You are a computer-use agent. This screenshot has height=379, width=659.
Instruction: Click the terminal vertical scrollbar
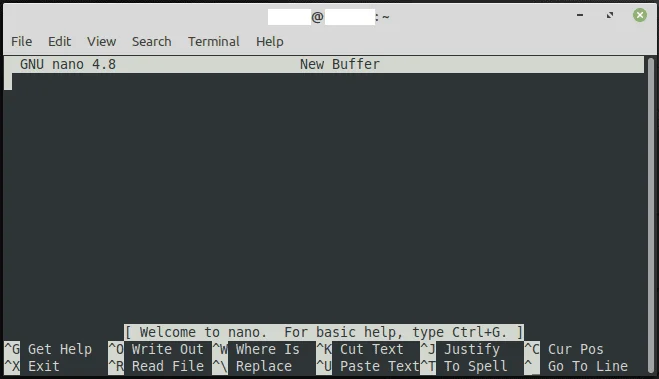651,215
